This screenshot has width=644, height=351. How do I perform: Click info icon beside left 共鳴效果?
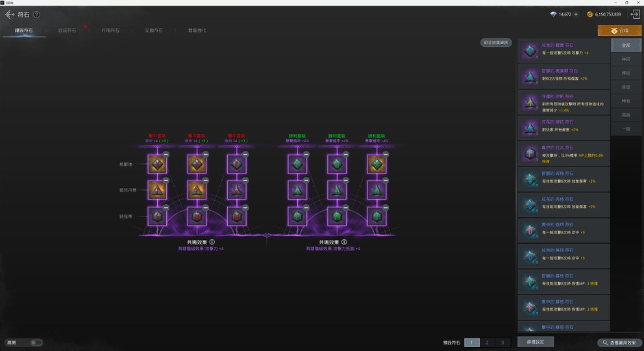tap(212, 241)
